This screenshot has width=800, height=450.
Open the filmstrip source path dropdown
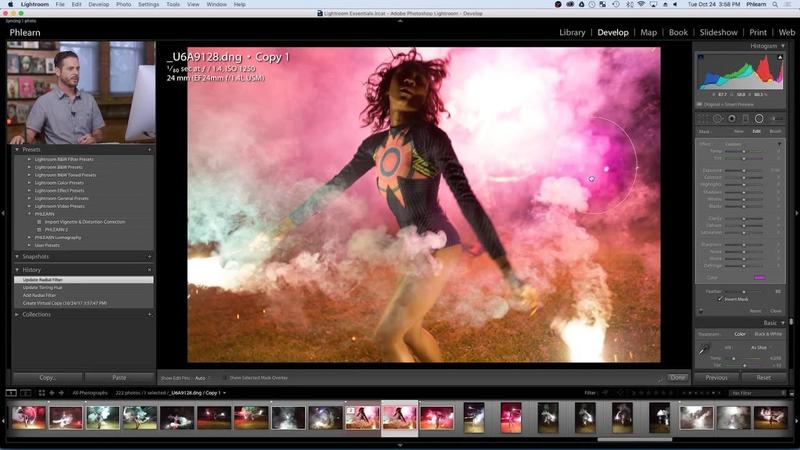tap(224, 393)
